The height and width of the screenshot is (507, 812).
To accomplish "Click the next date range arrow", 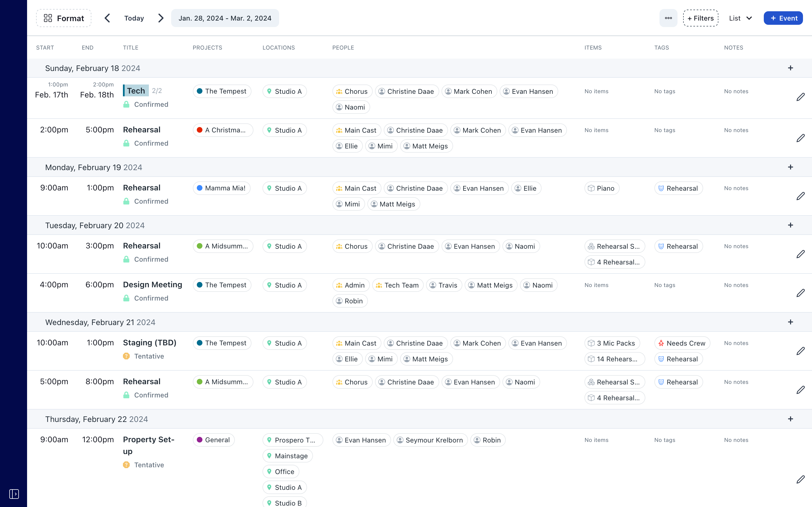I will click(x=161, y=18).
